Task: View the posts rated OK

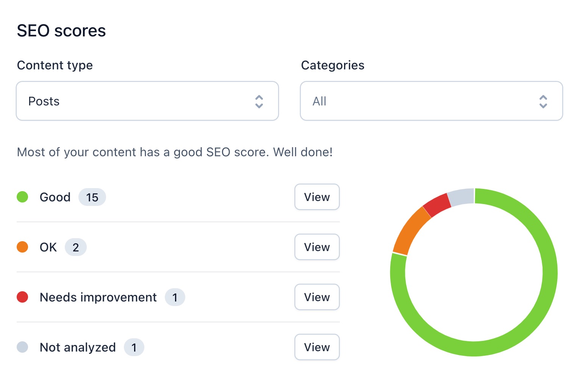Action: (317, 247)
